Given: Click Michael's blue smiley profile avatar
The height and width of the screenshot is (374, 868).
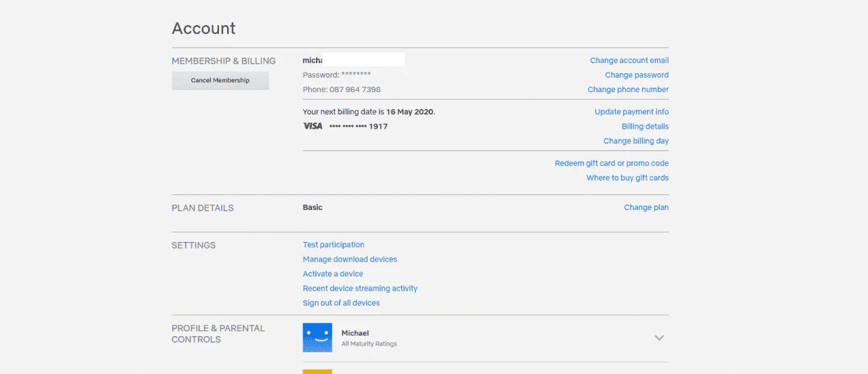Looking at the screenshot, I should pyautogui.click(x=317, y=337).
